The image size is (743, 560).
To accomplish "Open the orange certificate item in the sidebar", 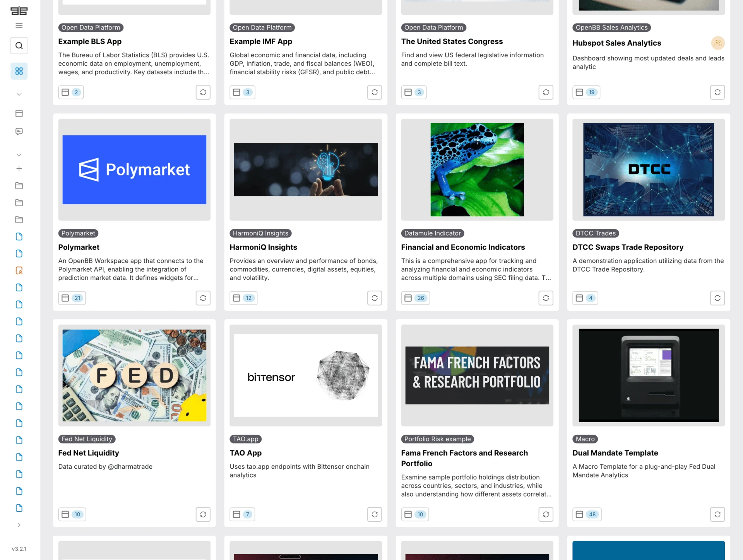I will coord(19,271).
